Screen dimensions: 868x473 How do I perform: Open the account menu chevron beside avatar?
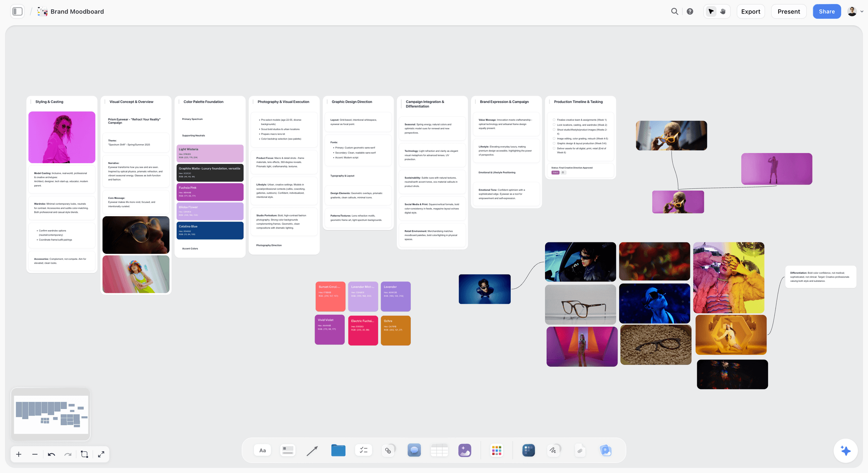click(862, 11)
